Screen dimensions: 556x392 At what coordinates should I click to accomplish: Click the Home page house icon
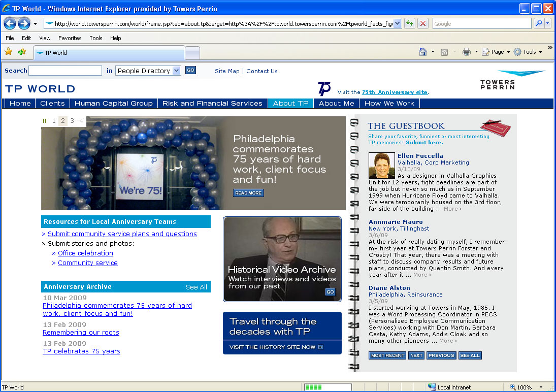coord(422,52)
